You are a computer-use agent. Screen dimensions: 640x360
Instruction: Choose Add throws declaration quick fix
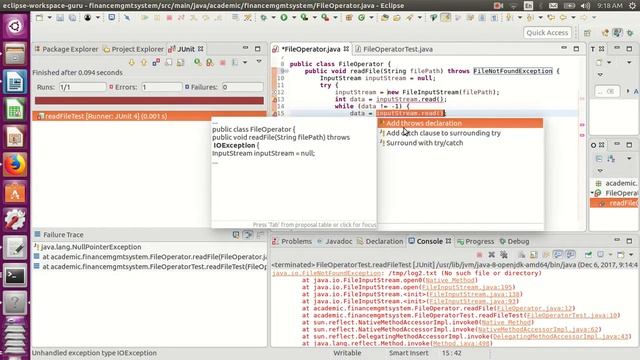coord(460,123)
